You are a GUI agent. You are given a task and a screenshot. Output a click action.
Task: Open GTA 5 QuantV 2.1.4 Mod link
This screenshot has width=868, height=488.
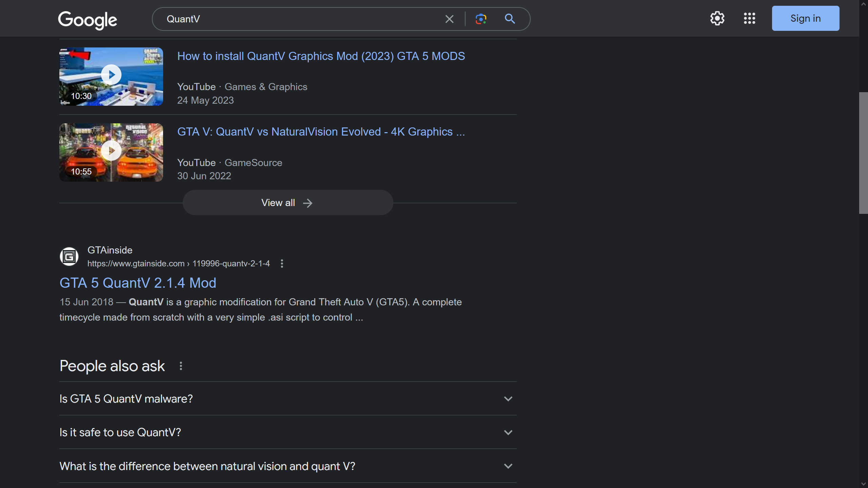pyautogui.click(x=138, y=283)
